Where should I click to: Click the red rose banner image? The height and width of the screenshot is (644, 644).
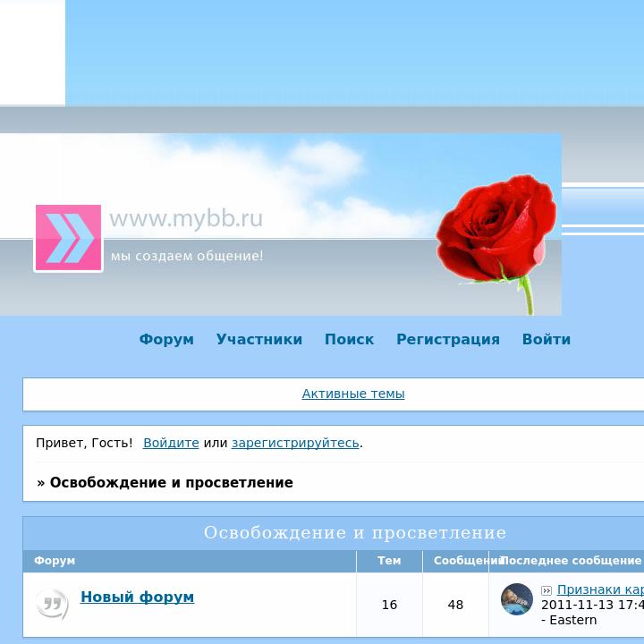497,244
